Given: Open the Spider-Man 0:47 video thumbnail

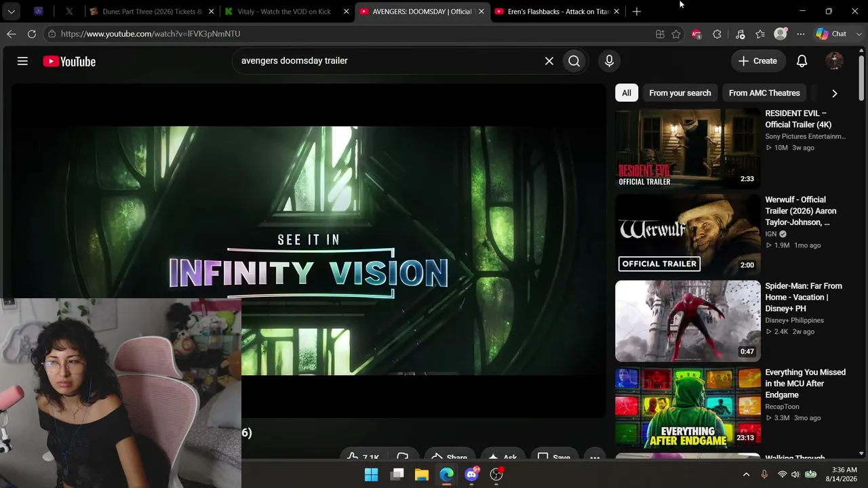Looking at the screenshot, I should click(688, 321).
